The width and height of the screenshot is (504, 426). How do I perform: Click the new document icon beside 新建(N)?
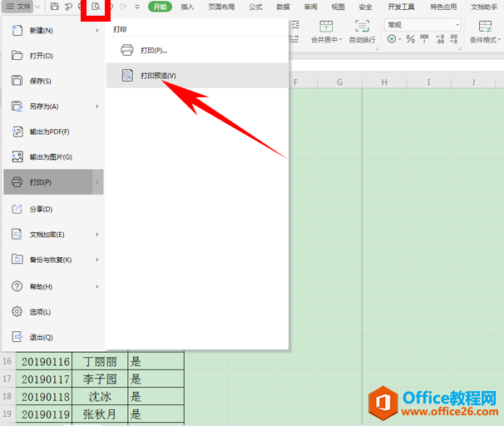tap(17, 30)
